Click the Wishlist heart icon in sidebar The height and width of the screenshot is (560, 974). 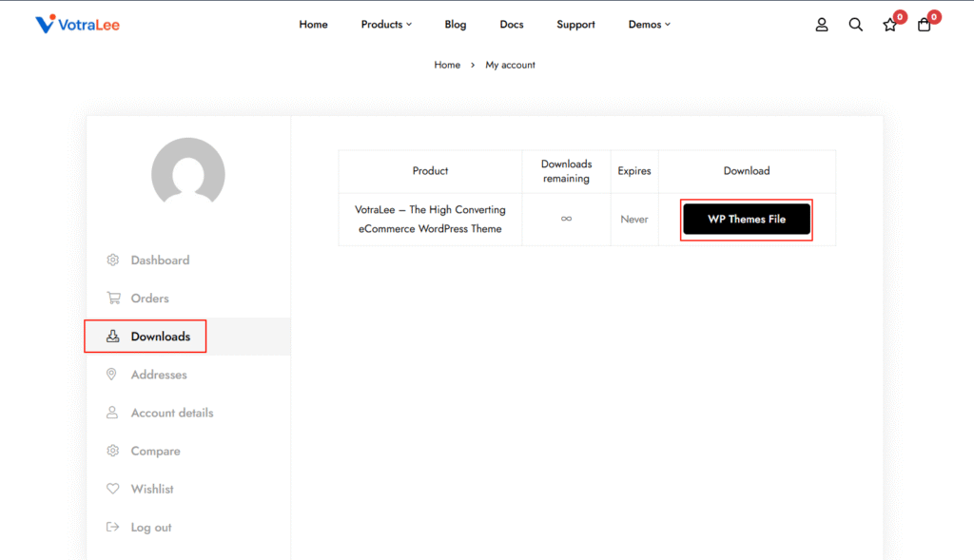pyautogui.click(x=112, y=489)
